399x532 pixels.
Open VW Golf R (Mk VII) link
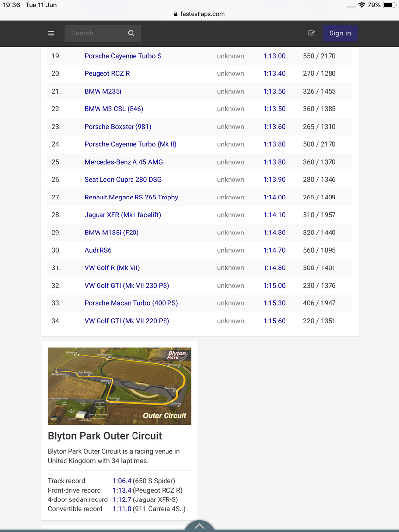pos(112,267)
